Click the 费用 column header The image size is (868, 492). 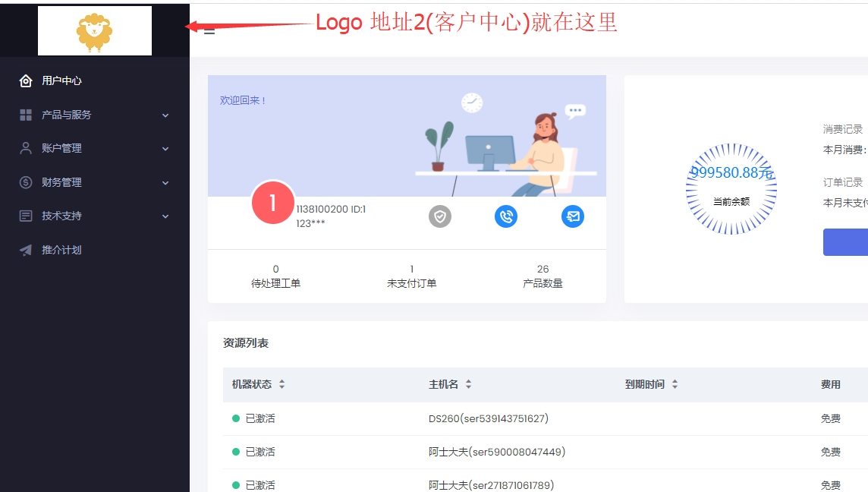[830, 384]
